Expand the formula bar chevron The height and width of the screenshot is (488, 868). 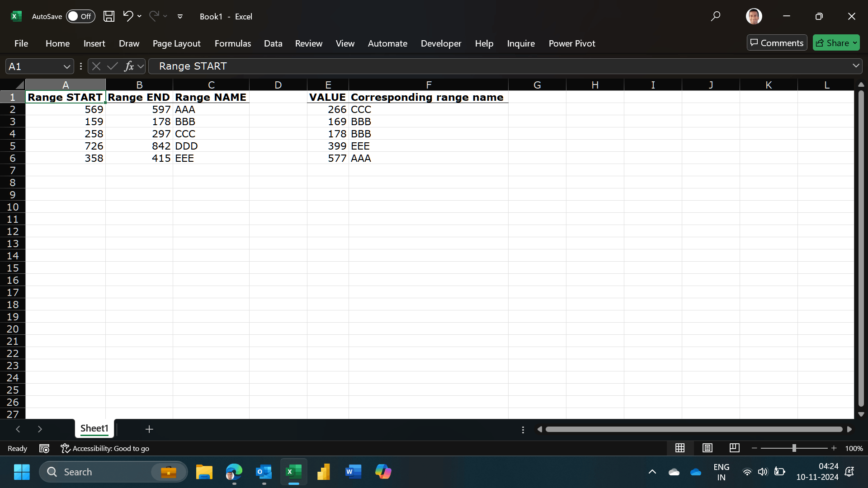click(x=856, y=66)
